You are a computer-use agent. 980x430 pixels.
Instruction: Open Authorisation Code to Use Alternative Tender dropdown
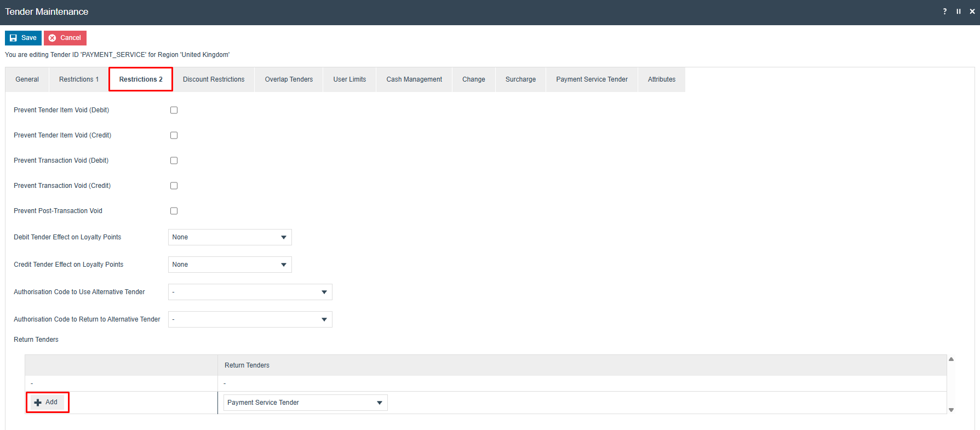[x=250, y=292]
